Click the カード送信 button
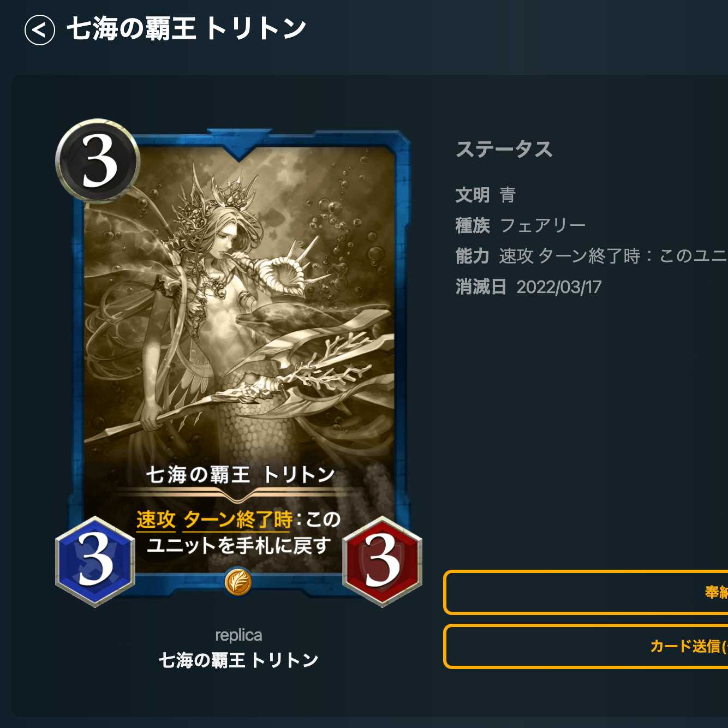 point(586,646)
